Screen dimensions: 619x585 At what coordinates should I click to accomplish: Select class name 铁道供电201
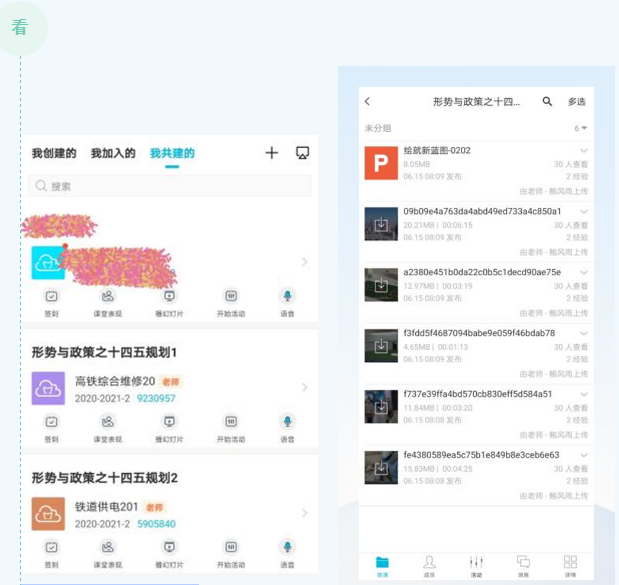click(106, 507)
